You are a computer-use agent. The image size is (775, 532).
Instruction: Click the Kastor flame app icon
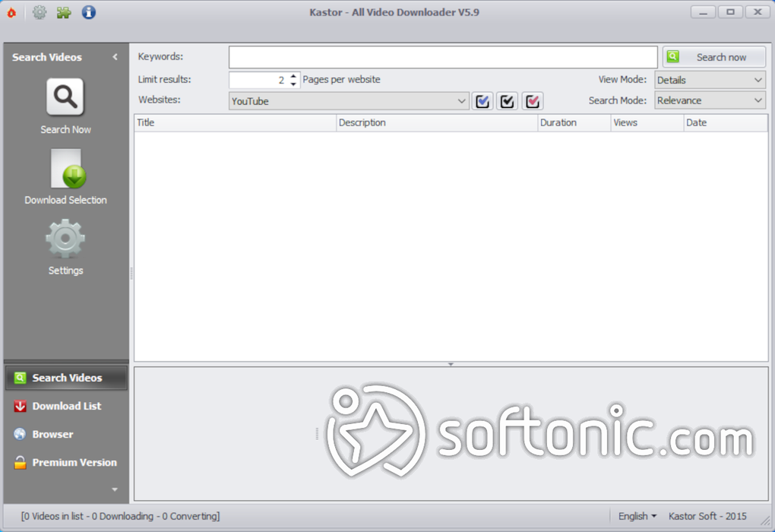[x=11, y=12]
